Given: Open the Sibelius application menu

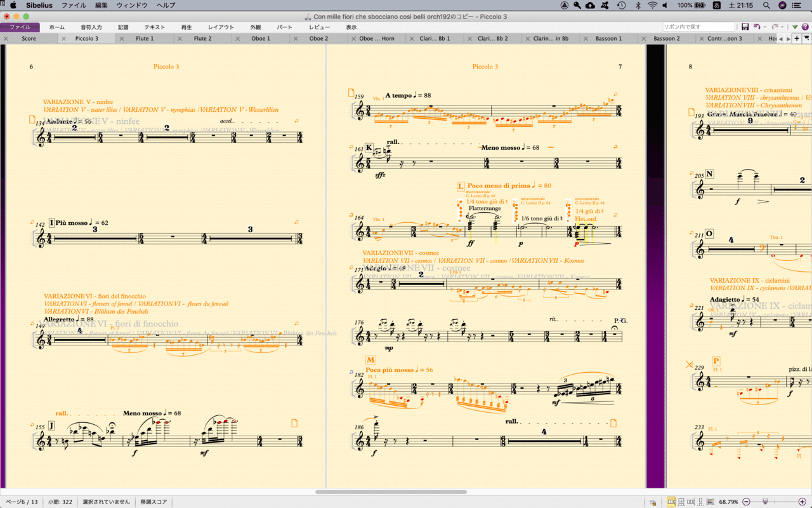Looking at the screenshot, I should pos(39,5).
